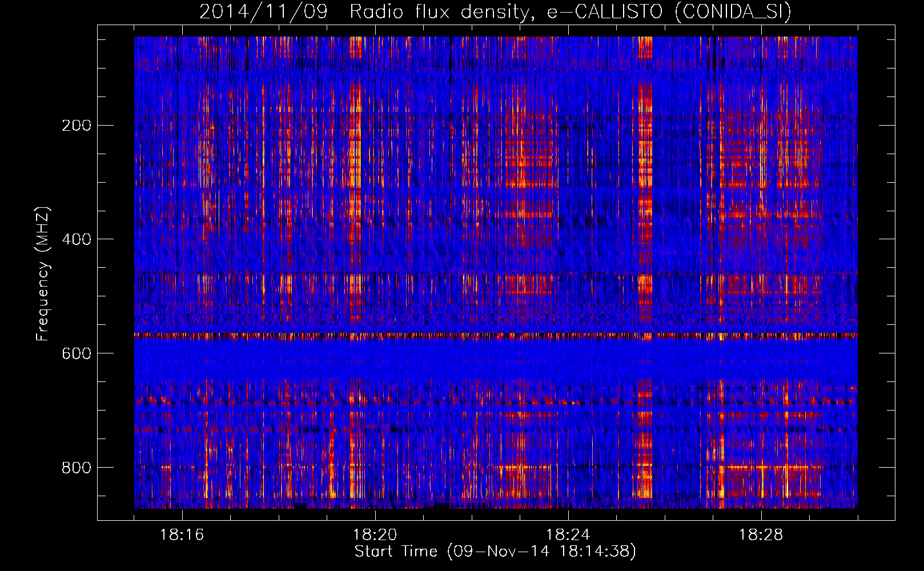The height and width of the screenshot is (571, 924).
Task: Click the 400 frequency tick label
Action: [x=77, y=240]
